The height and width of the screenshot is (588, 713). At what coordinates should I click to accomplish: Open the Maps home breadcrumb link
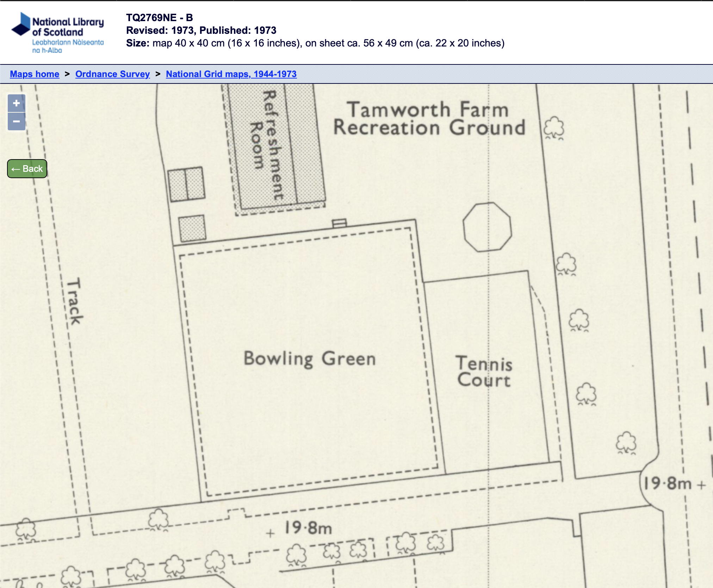tap(35, 74)
